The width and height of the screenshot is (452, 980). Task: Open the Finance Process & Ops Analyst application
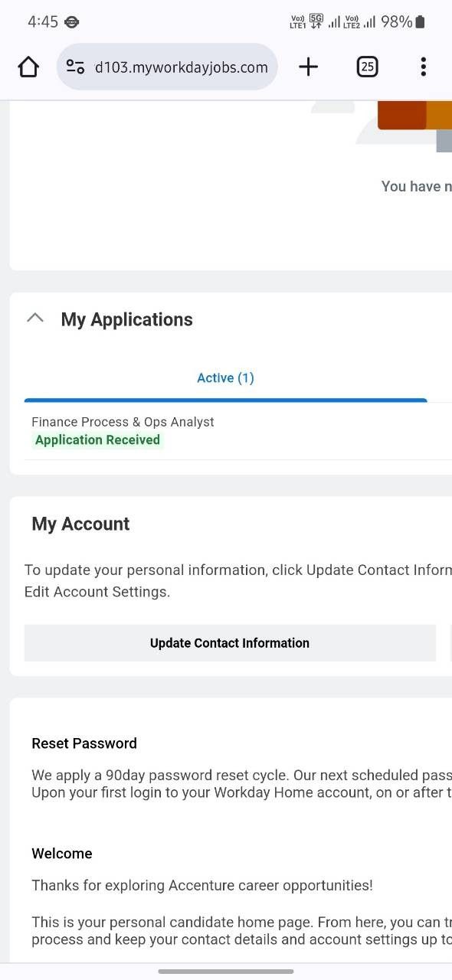pyautogui.click(x=123, y=421)
